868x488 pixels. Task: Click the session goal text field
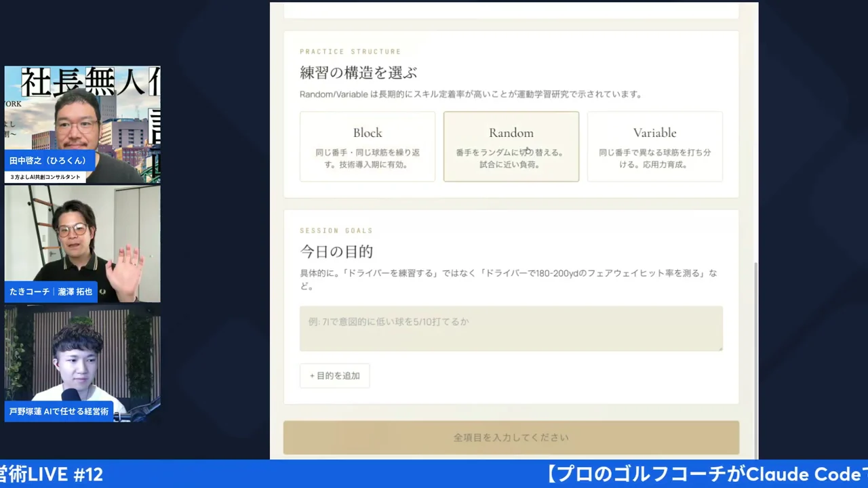511,329
